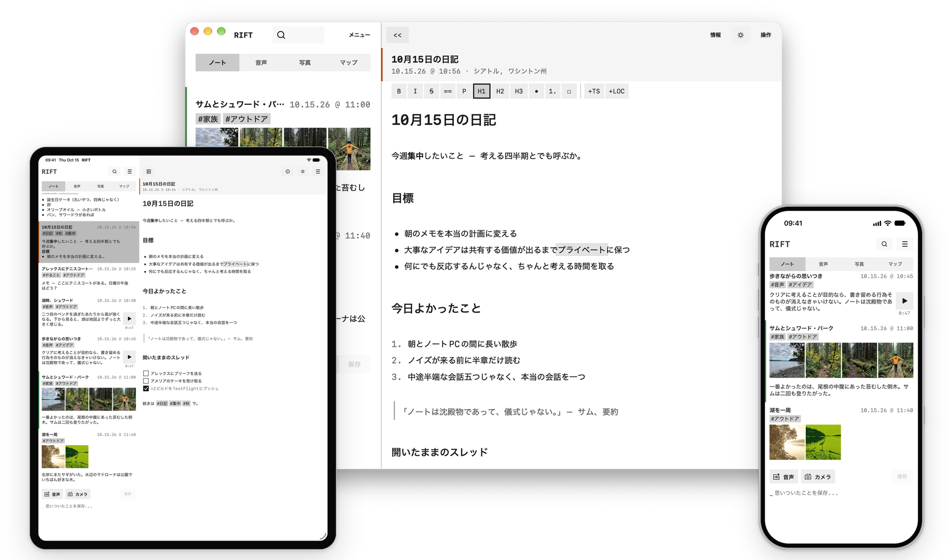Switch to the 写真 tab in Mac window
950x560 pixels.
click(x=305, y=62)
